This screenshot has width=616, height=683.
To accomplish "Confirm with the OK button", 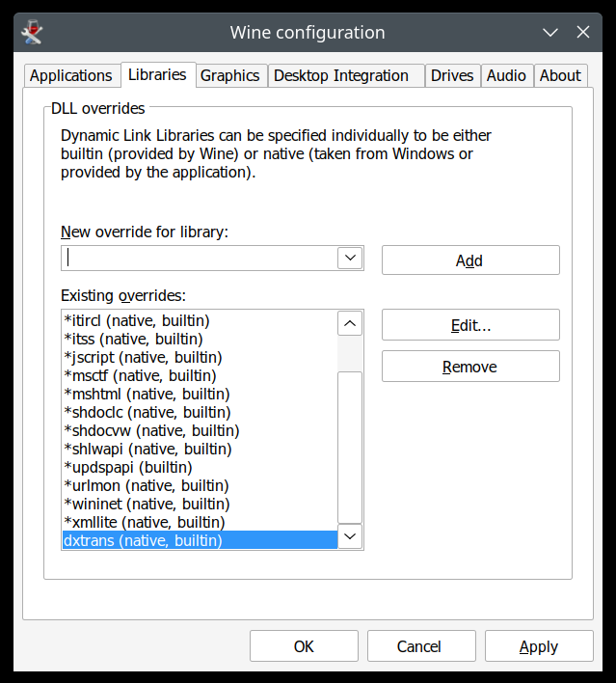I will pos(304,646).
